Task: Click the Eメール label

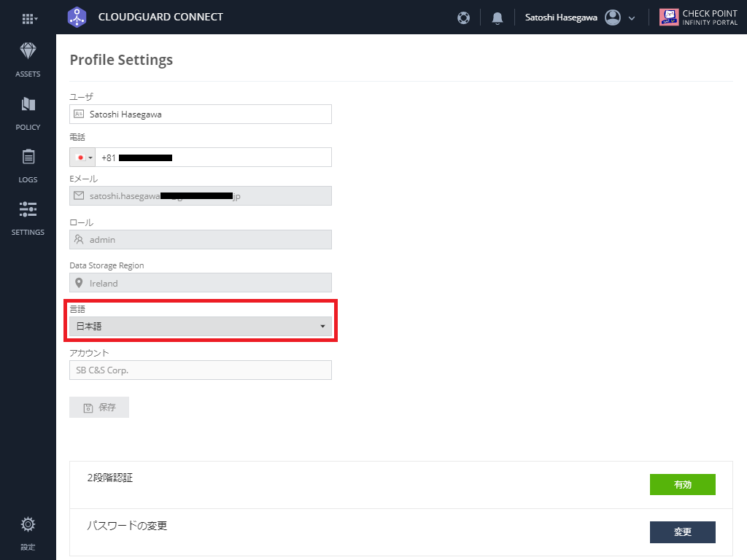Action: (84, 179)
